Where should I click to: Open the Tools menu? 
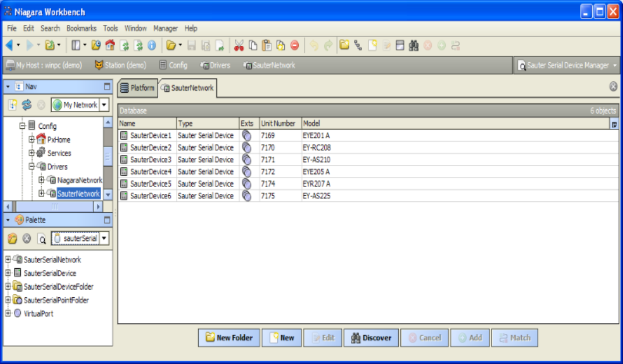pyautogui.click(x=110, y=28)
